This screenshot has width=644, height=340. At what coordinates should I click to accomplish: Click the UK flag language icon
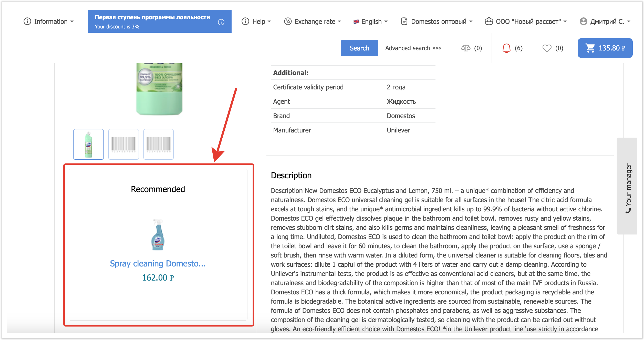356,22
